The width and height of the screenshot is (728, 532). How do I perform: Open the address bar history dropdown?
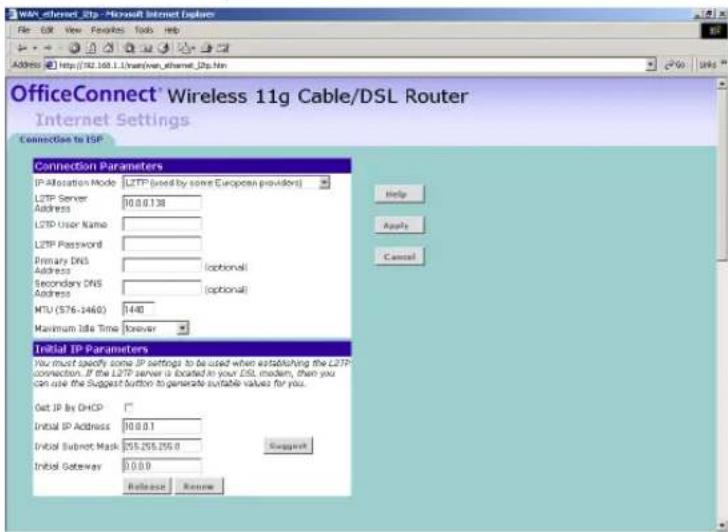(x=651, y=65)
